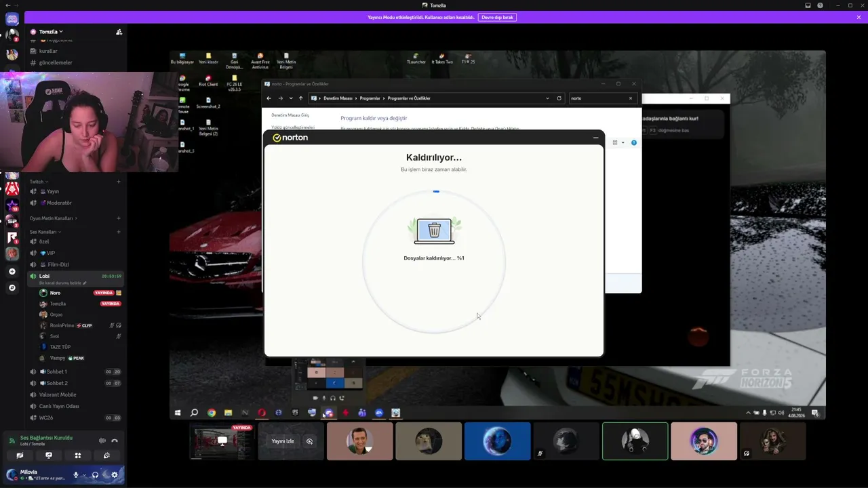Join the Canlı Yayın Odası channel
Screen dimensions: 868x488
(75, 406)
